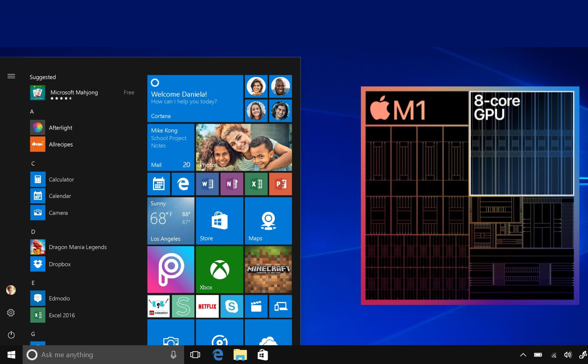Open the volume control slider
The width and height of the screenshot is (588, 364).
(567, 355)
